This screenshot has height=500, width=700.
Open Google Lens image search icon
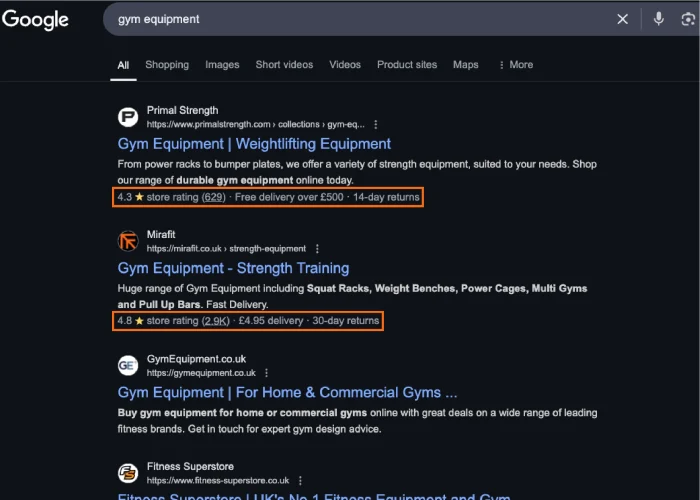688,19
